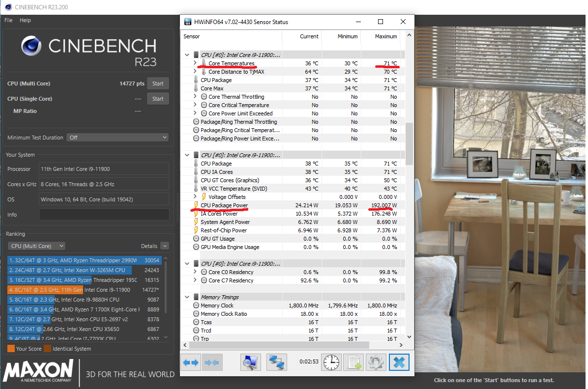The width and height of the screenshot is (588, 389).
Task: Open the File menu in Cinebench
Action: pos(8,20)
